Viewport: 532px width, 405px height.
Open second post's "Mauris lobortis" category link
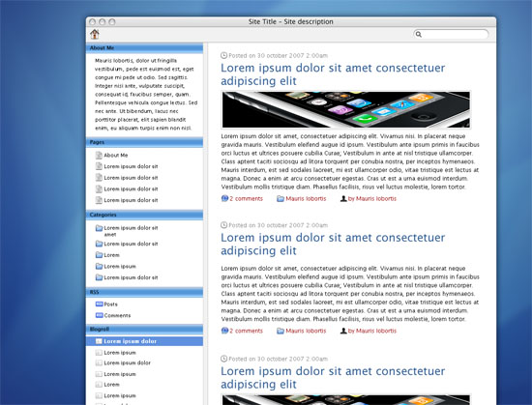click(306, 331)
